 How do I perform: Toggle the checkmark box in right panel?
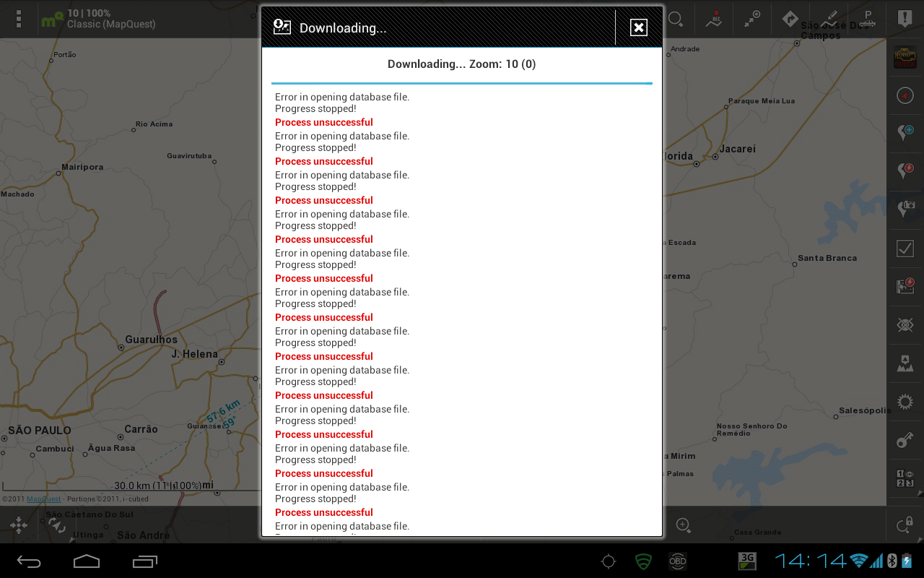pyautogui.click(x=905, y=249)
